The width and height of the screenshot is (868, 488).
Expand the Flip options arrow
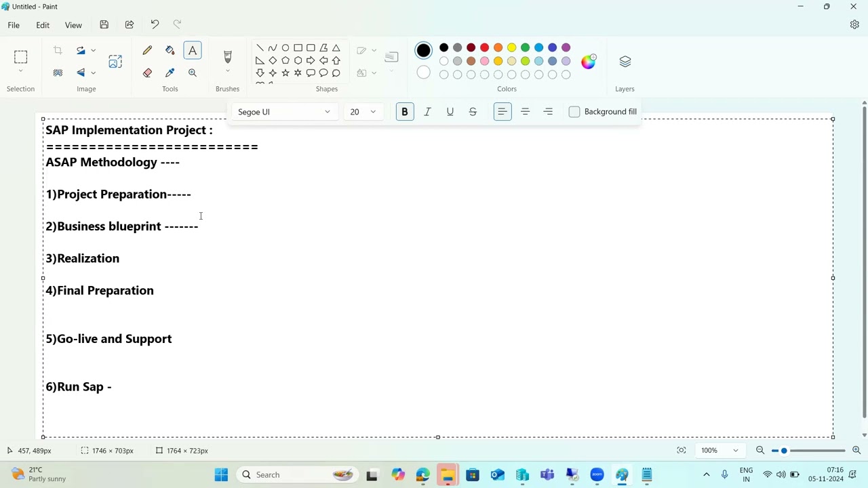[94, 73]
